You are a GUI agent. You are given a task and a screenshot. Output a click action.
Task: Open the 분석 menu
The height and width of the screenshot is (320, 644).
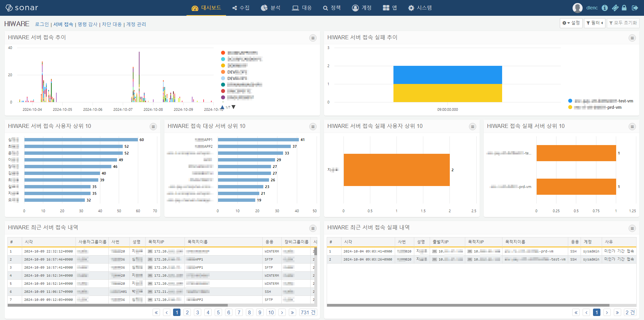(271, 8)
